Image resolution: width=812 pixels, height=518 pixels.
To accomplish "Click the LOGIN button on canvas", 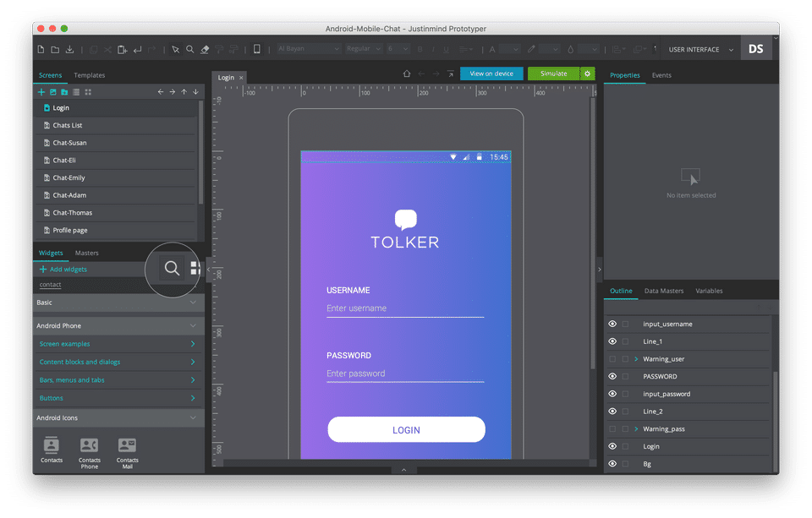I will (x=407, y=429).
